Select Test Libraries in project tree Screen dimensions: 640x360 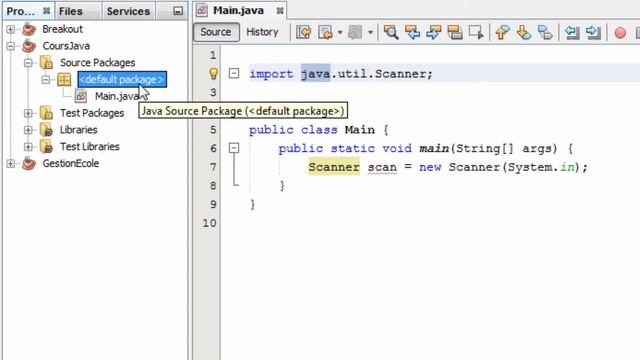tap(89, 147)
